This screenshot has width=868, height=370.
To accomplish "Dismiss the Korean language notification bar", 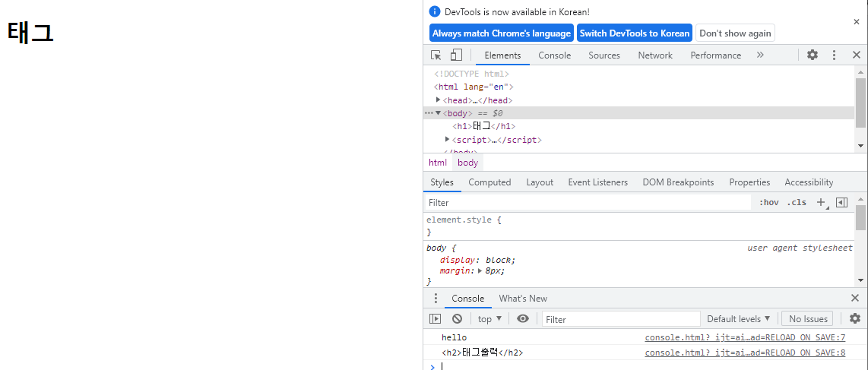I will pyautogui.click(x=857, y=21).
